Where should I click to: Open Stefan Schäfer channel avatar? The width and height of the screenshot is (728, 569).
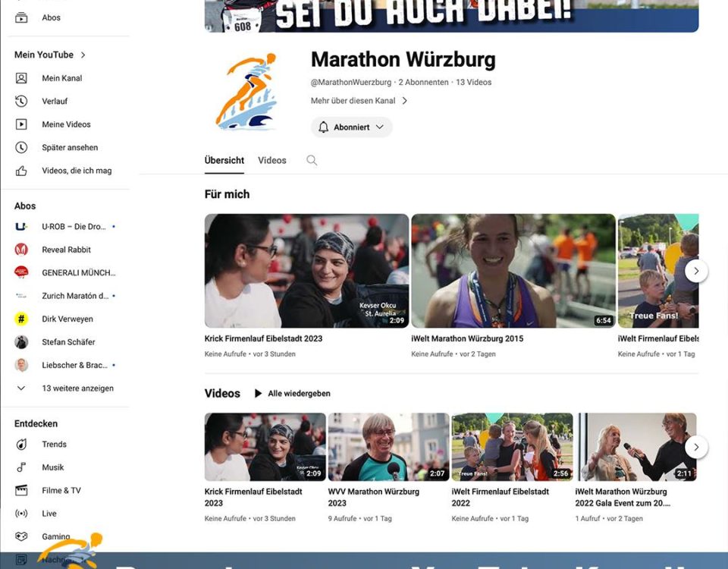[21, 342]
